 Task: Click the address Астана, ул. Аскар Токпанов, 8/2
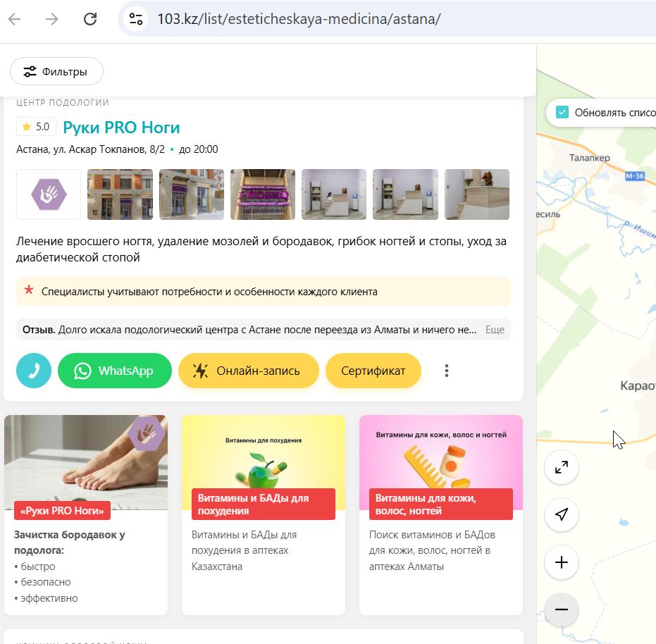pos(90,149)
